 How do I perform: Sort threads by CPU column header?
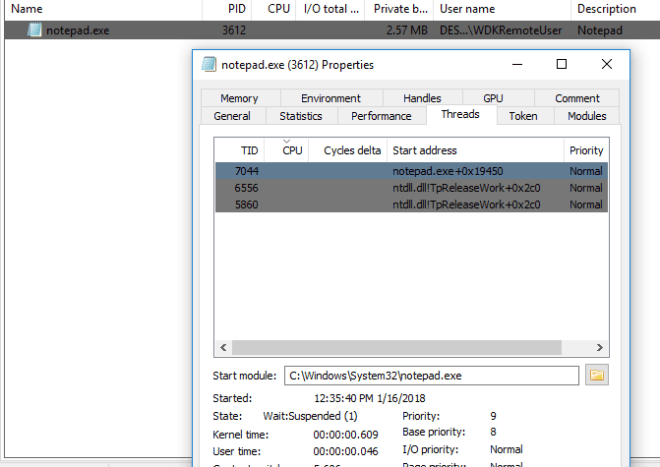pos(287,150)
